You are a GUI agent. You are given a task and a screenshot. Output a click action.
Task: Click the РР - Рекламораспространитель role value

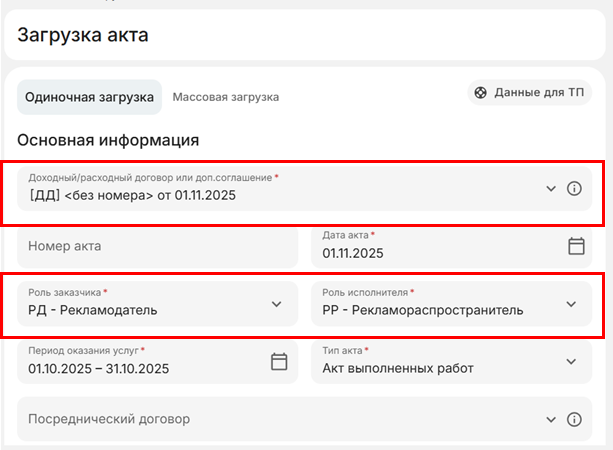422,310
